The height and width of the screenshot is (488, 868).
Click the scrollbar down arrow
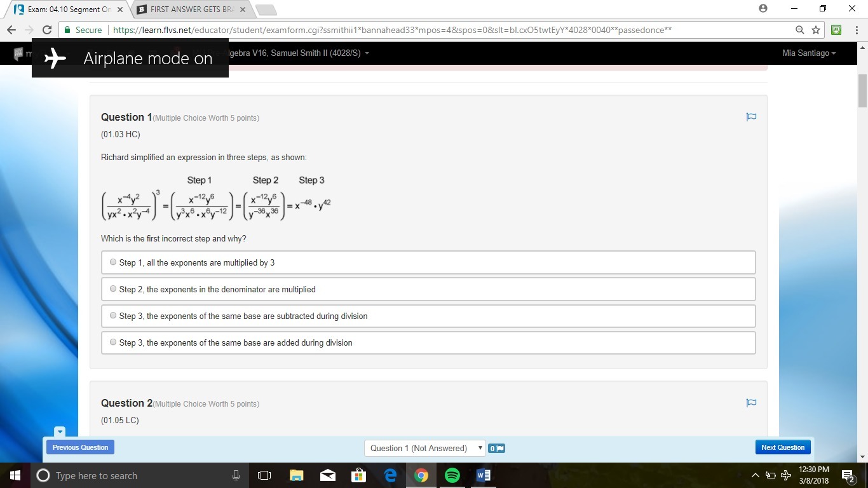point(862,457)
